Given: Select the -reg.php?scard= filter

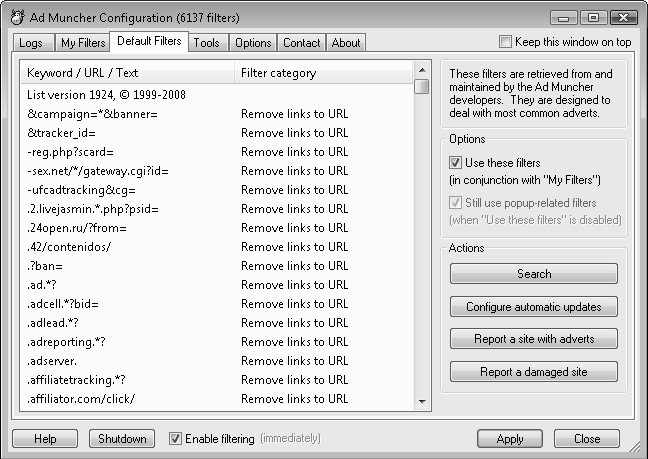Looking at the screenshot, I should pos(217,152).
